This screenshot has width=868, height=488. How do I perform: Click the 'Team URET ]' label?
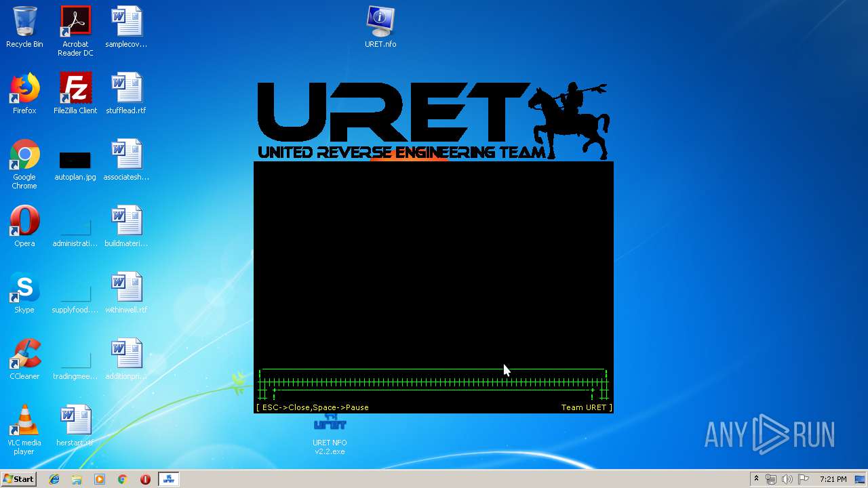pos(587,407)
